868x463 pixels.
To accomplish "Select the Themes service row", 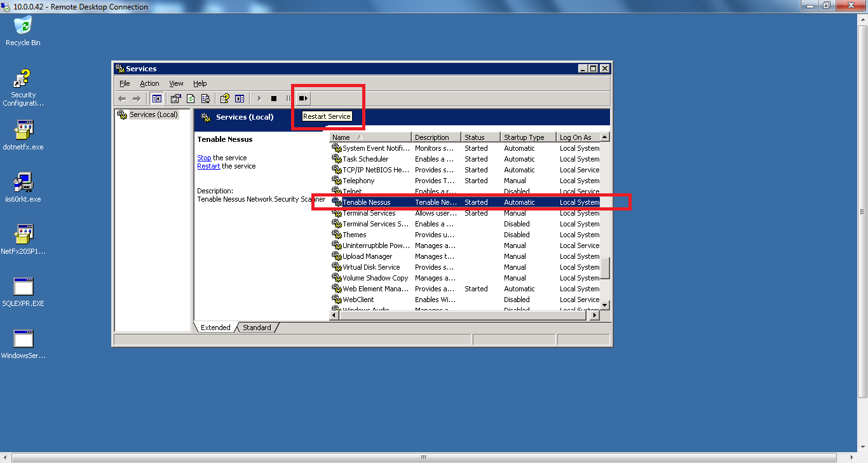I will [355, 235].
